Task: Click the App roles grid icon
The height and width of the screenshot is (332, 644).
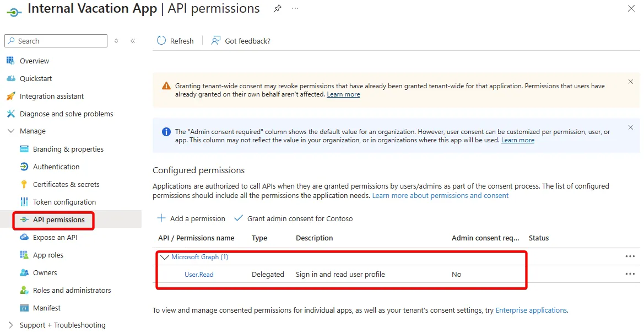Action: pyautogui.click(x=24, y=255)
